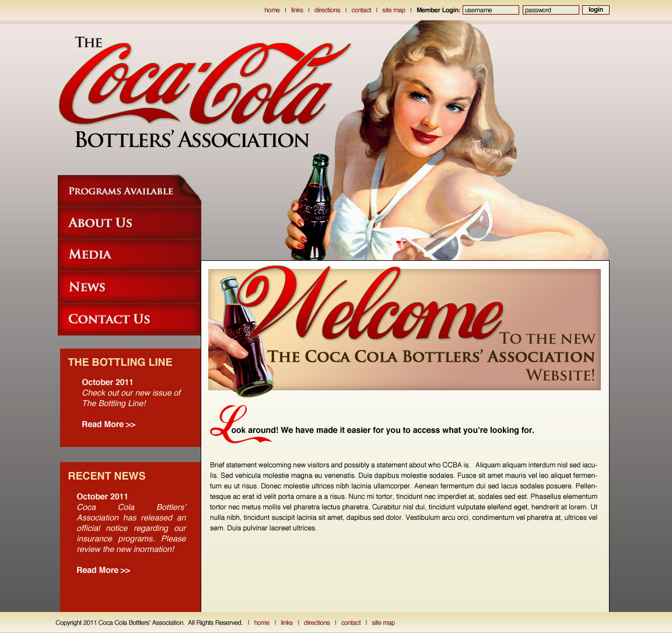
Task: Open the Contact Us sidebar menu item
Action: 129,319
